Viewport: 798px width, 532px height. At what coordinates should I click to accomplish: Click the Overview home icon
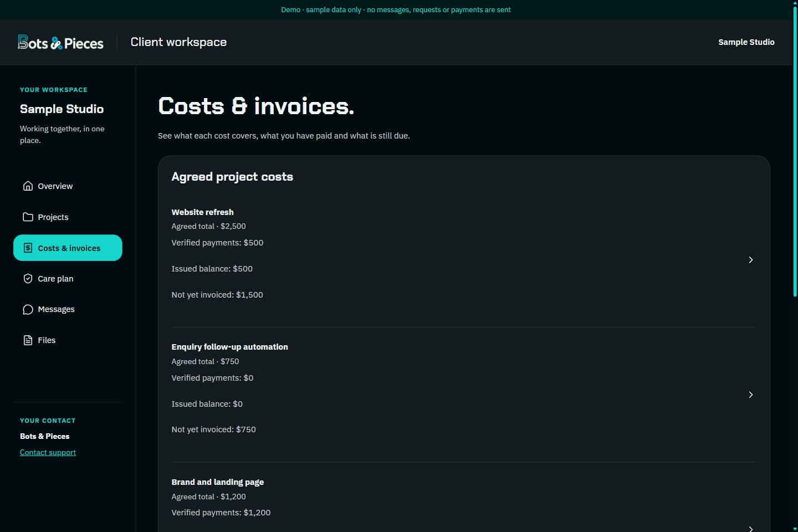(28, 186)
